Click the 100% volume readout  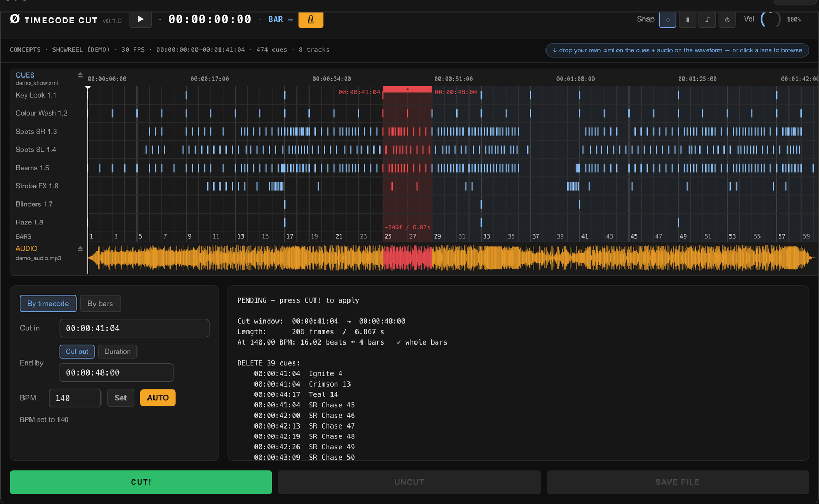(794, 20)
